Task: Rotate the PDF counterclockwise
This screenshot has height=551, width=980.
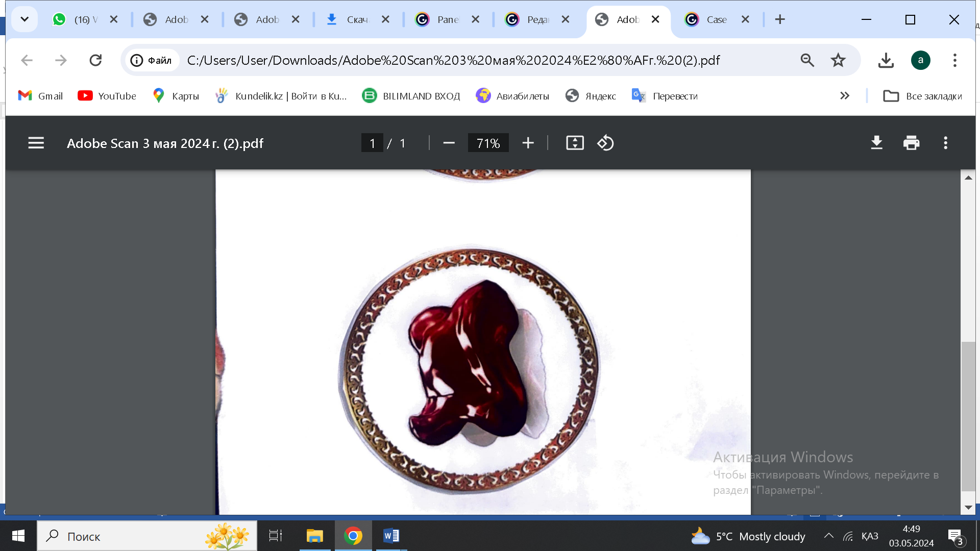Action: pyautogui.click(x=605, y=143)
